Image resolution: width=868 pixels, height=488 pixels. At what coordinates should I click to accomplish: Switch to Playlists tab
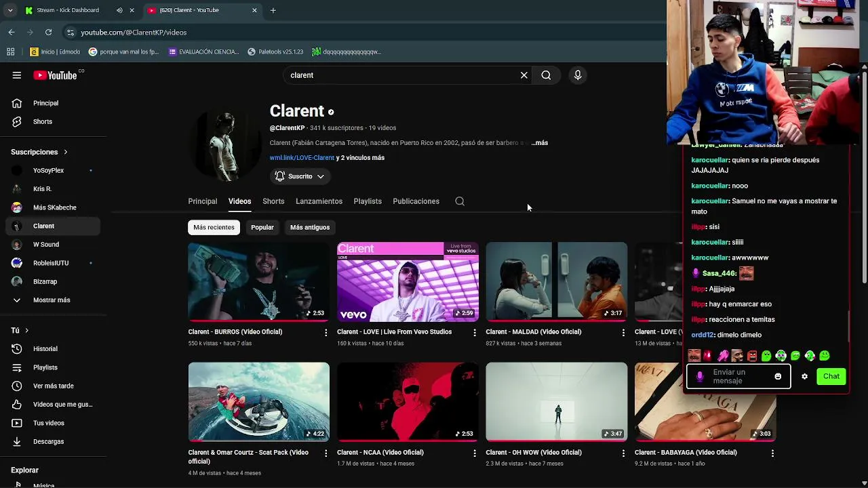(x=368, y=201)
